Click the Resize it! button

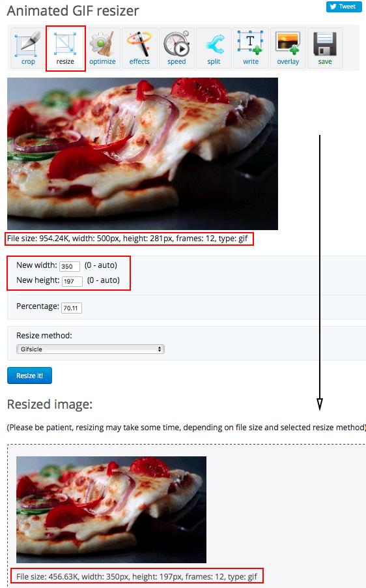point(29,375)
